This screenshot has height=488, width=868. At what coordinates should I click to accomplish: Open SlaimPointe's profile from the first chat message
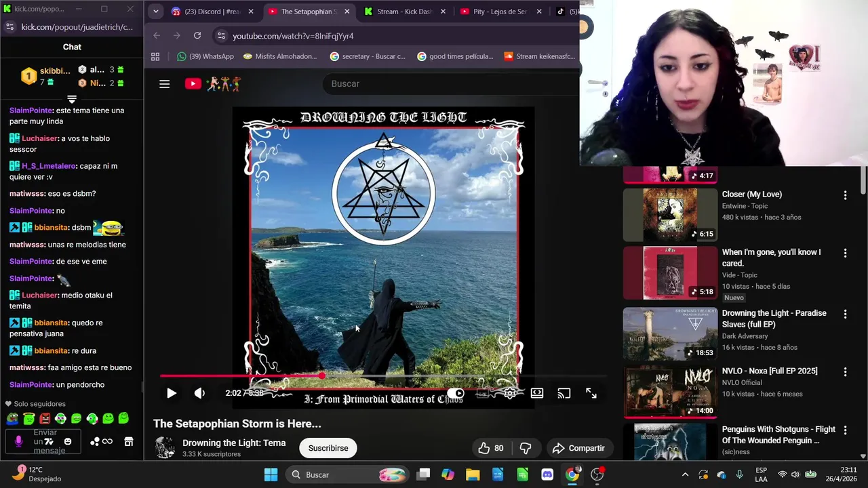(x=32, y=110)
